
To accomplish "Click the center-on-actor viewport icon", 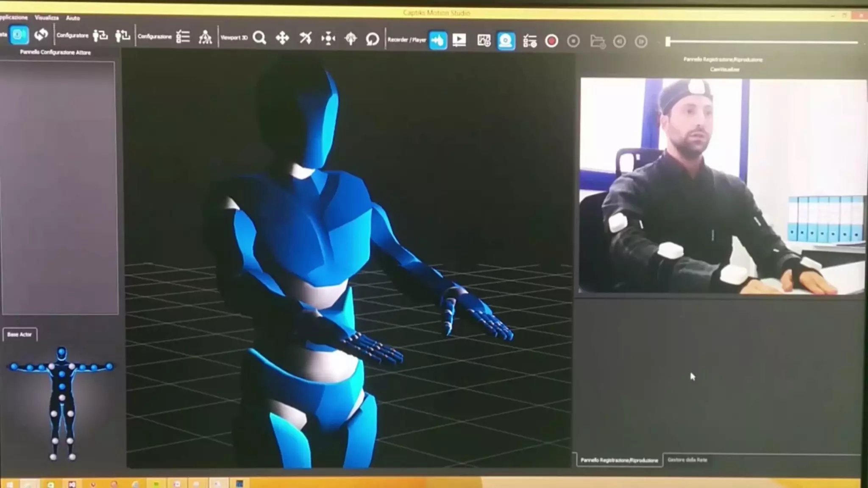I will pos(328,39).
